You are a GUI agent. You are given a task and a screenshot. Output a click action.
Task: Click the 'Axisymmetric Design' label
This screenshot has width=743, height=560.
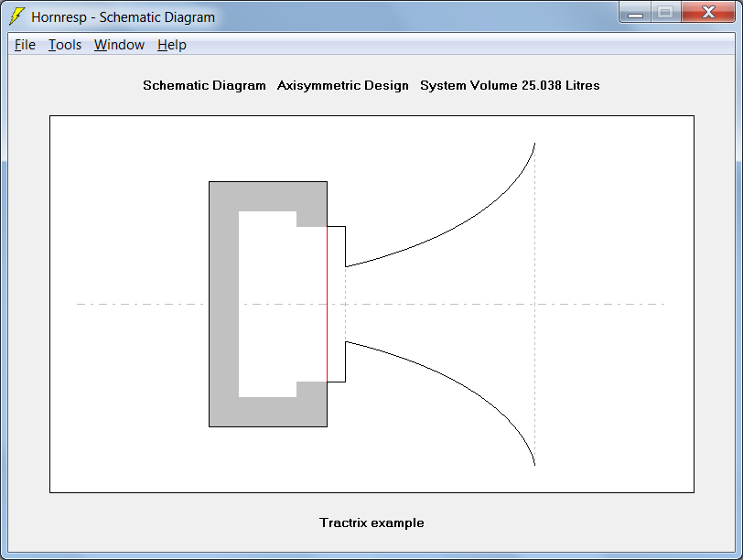click(342, 85)
